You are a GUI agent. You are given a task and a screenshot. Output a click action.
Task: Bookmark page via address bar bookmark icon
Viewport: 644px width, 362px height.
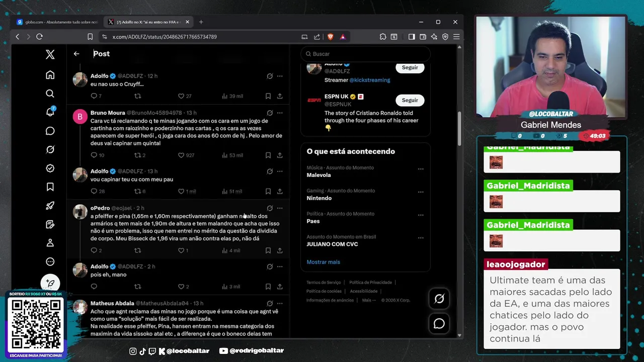pyautogui.click(x=90, y=37)
